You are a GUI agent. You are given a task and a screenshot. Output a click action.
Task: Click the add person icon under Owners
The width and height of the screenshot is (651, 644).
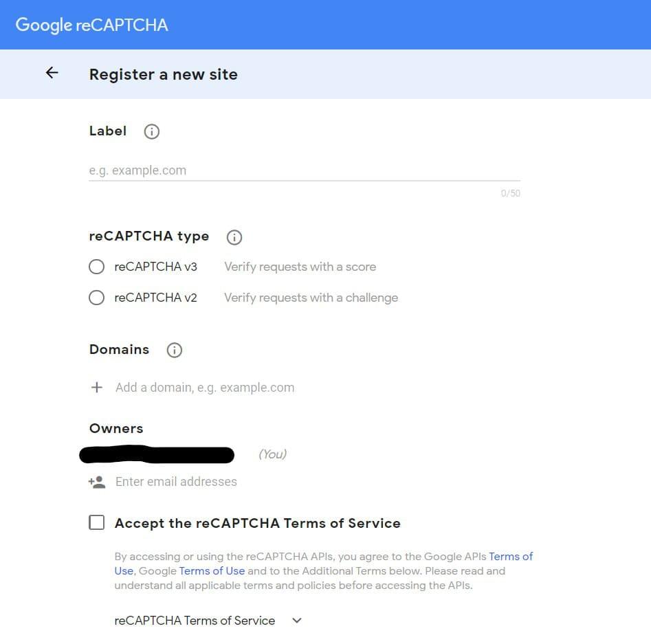point(97,482)
